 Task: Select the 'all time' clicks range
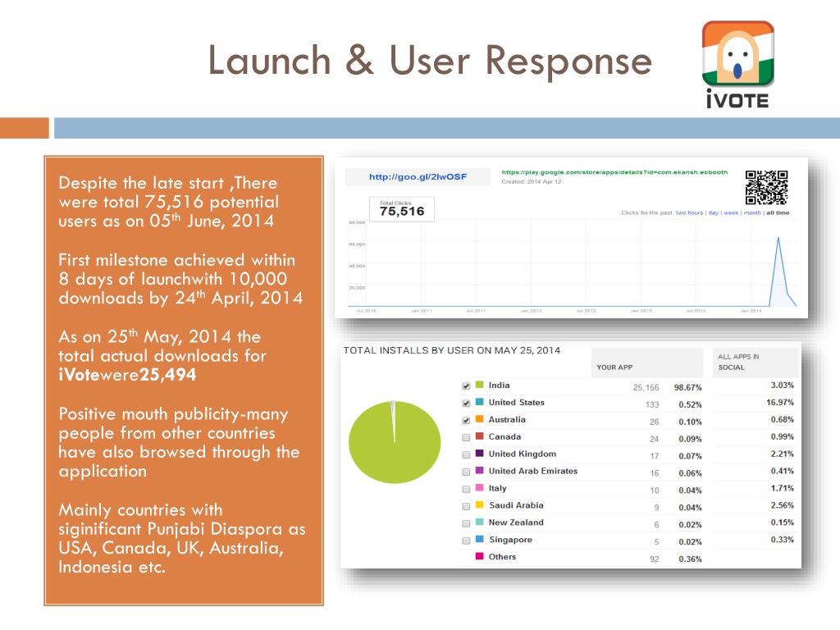coord(778,212)
